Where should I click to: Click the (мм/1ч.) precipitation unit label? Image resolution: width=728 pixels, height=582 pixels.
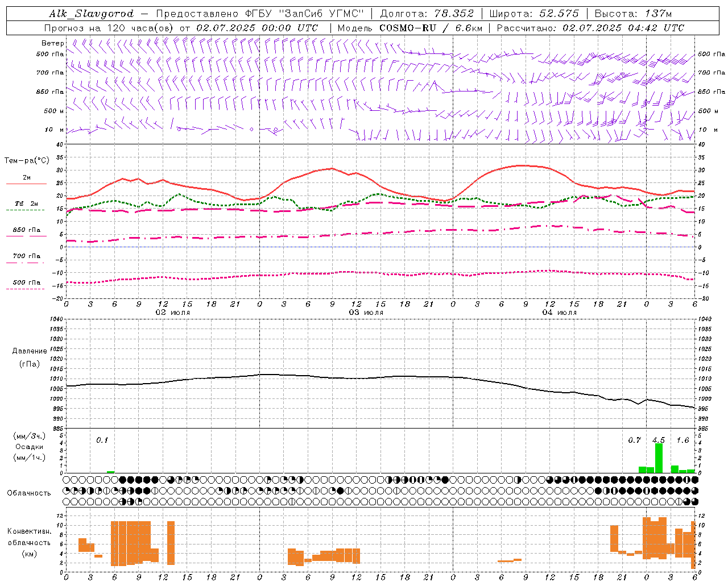point(30,458)
